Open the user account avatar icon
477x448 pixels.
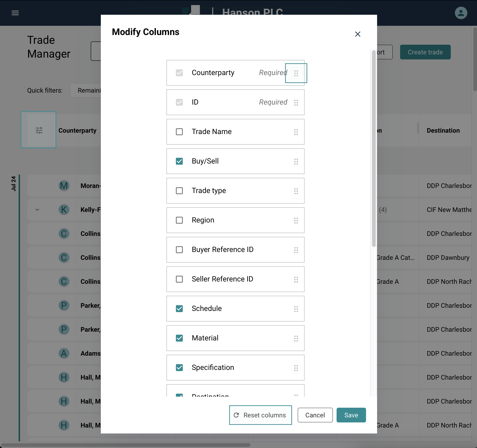461,13
